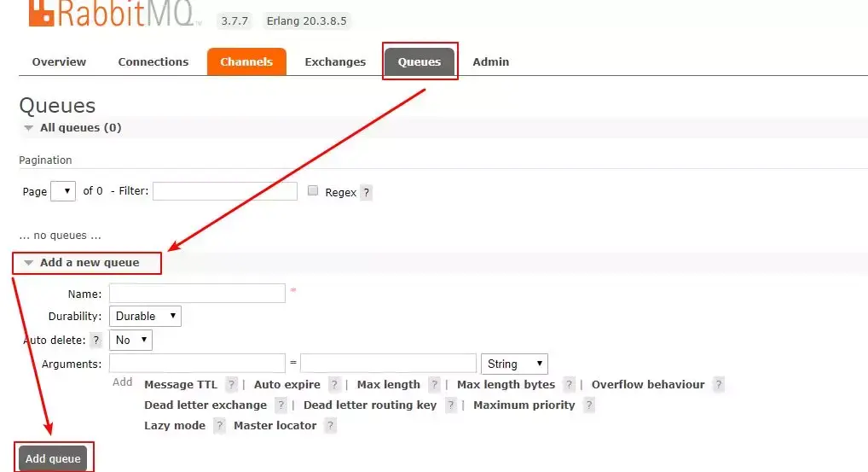
Task: Focus the Filter text field
Action: [x=225, y=190]
